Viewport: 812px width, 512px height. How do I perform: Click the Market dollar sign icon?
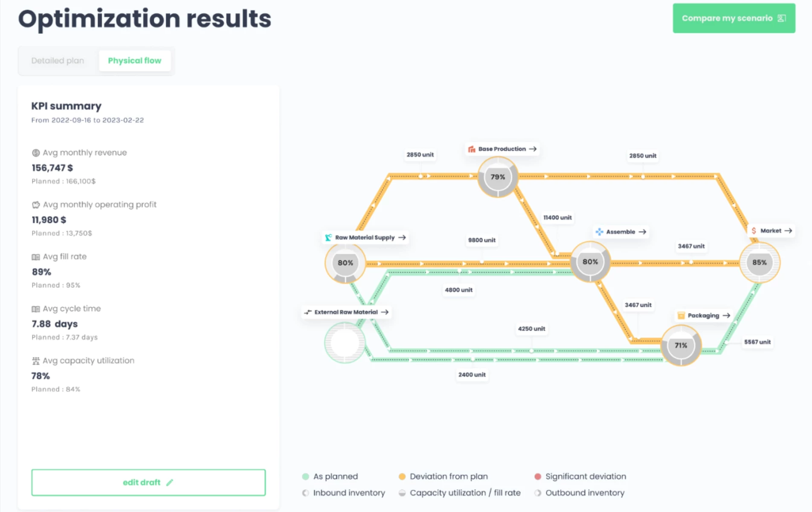pyautogui.click(x=754, y=231)
